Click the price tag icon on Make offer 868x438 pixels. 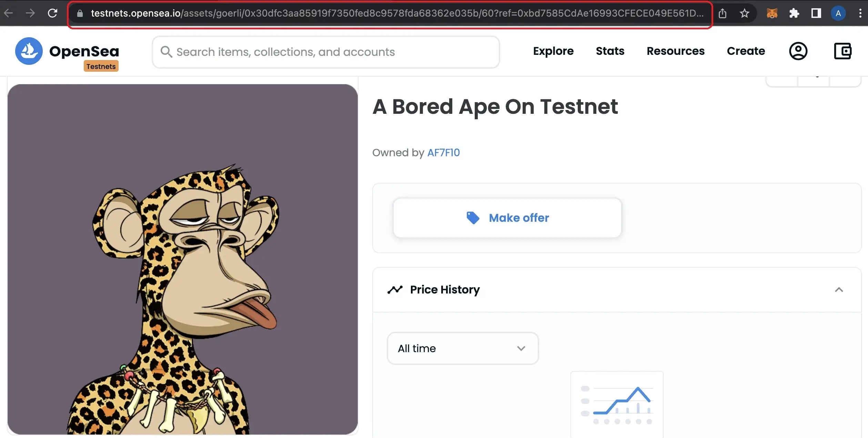[x=473, y=218]
